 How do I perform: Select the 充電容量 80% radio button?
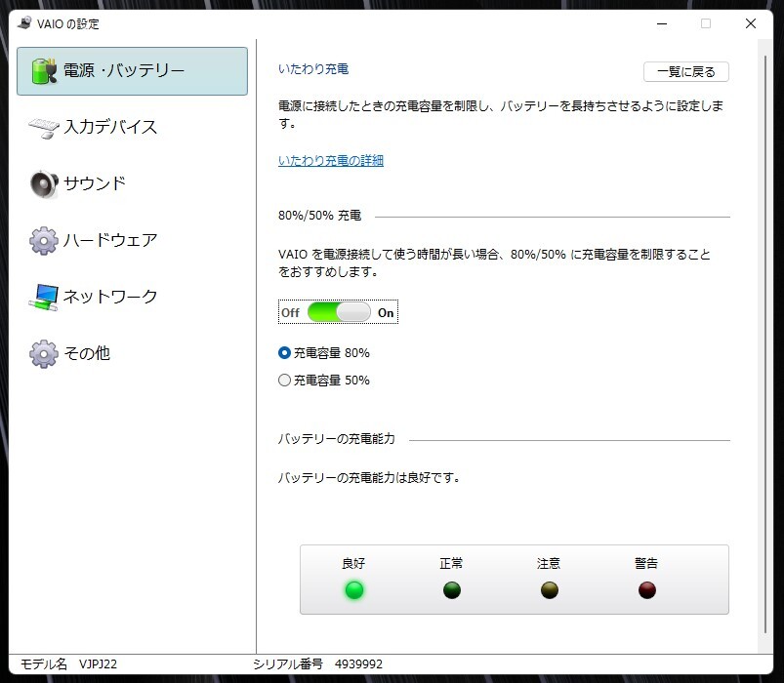point(284,353)
